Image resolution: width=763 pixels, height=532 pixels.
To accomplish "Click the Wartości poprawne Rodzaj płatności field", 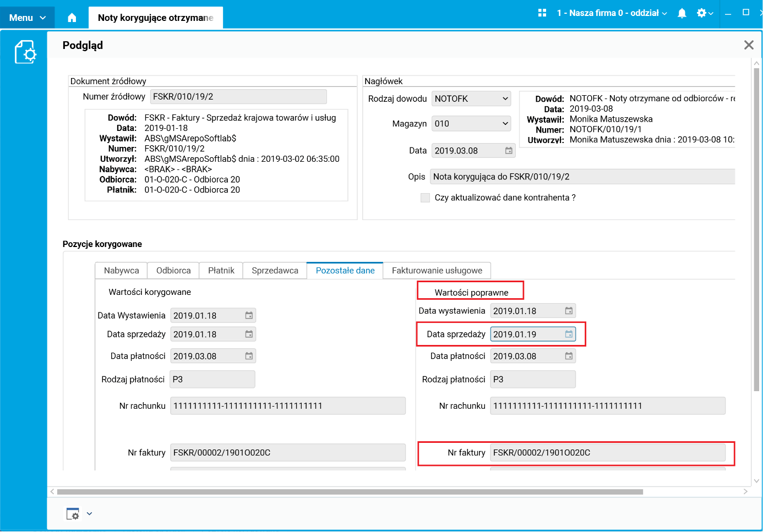I will coord(533,380).
